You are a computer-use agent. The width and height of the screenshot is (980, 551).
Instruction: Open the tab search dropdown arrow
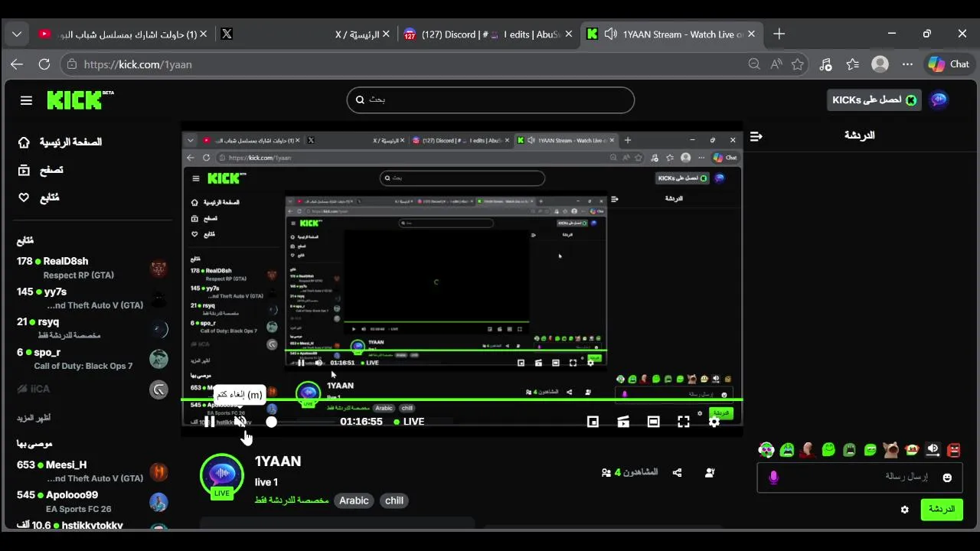coord(17,34)
